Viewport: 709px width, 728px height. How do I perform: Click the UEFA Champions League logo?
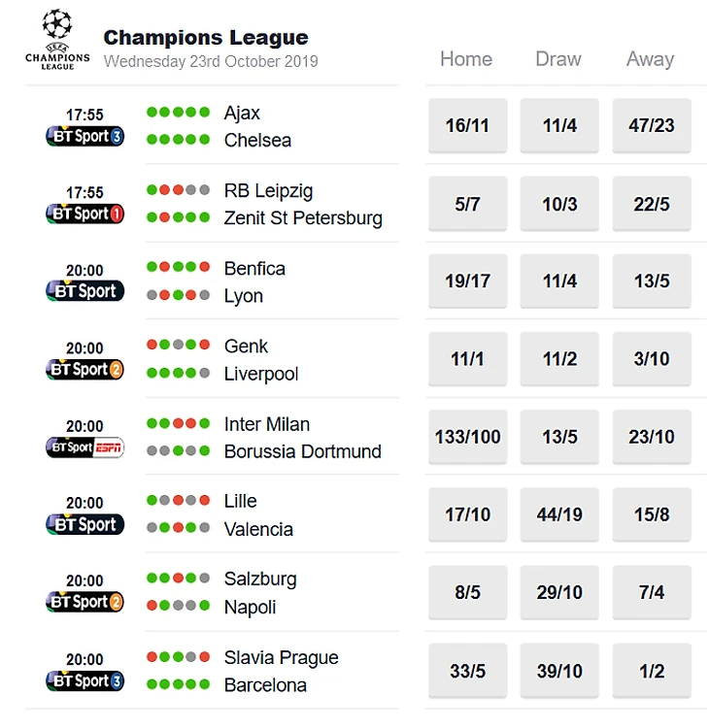pyautogui.click(x=57, y=40)
